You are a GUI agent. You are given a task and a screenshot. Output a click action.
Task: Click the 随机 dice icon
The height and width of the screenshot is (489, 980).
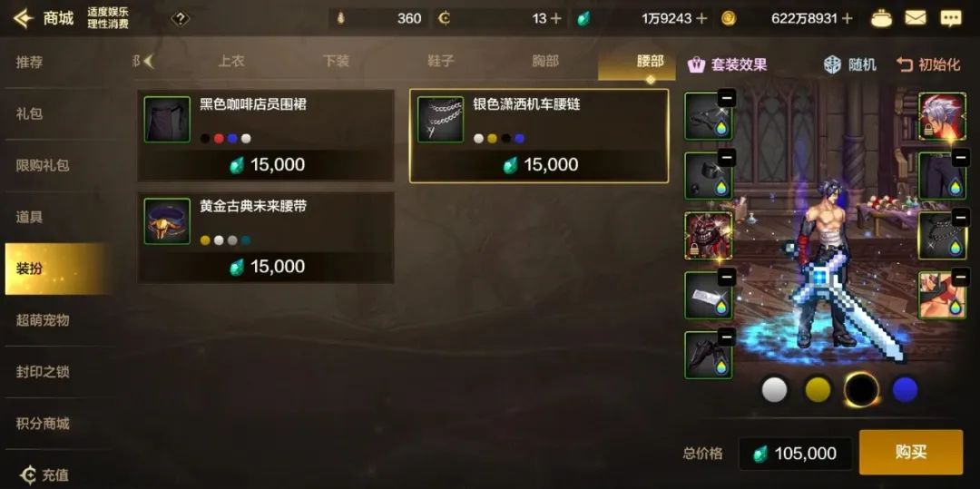point(832,64)
